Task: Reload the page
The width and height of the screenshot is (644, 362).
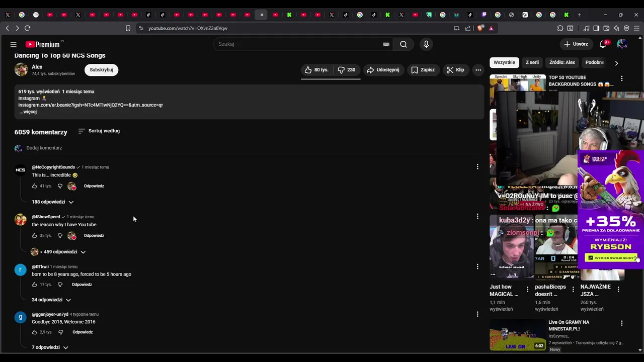Action: point(27,28)
